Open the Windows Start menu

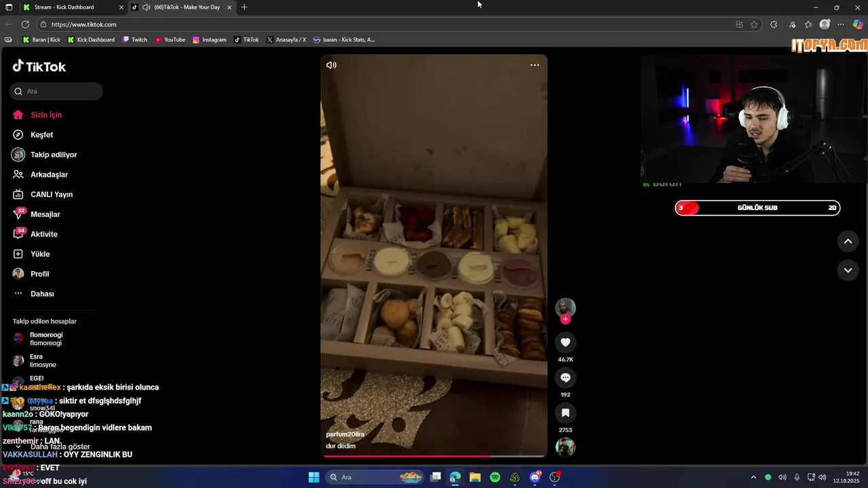point(314,477)
